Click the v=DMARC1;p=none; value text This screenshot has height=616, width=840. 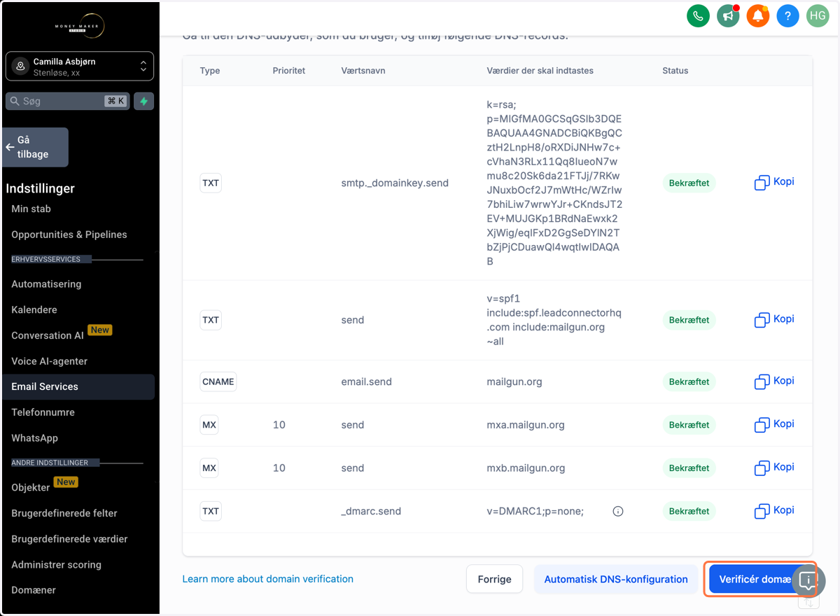pyautogui.click(x=535, y=511)
